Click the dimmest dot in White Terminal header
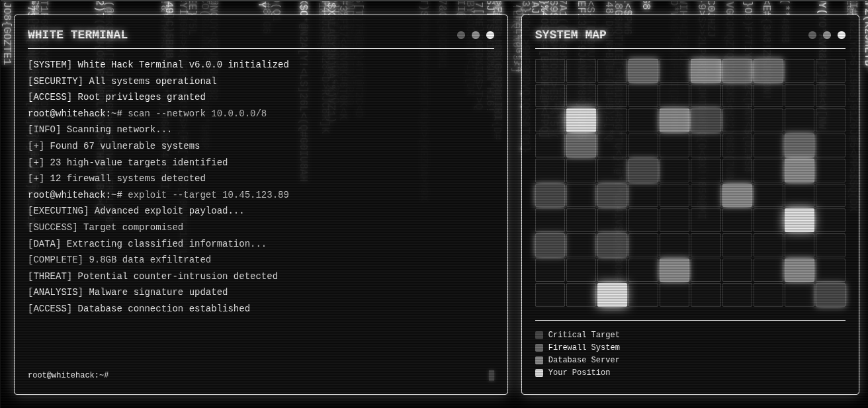 (x=461, y=35)
